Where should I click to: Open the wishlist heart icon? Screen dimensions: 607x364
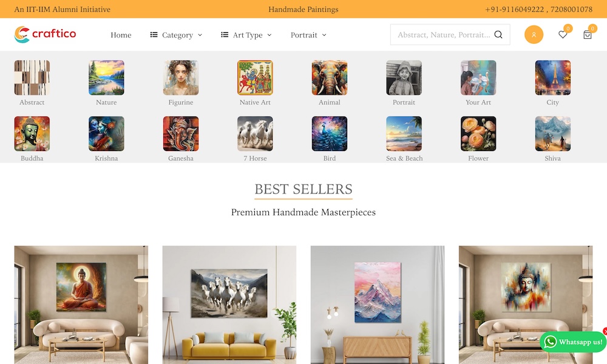click(x=563, y=35)
